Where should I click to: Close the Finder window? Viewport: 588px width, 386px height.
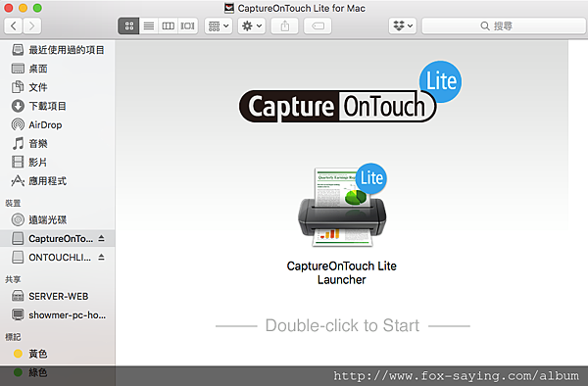[x=8, y=8]
